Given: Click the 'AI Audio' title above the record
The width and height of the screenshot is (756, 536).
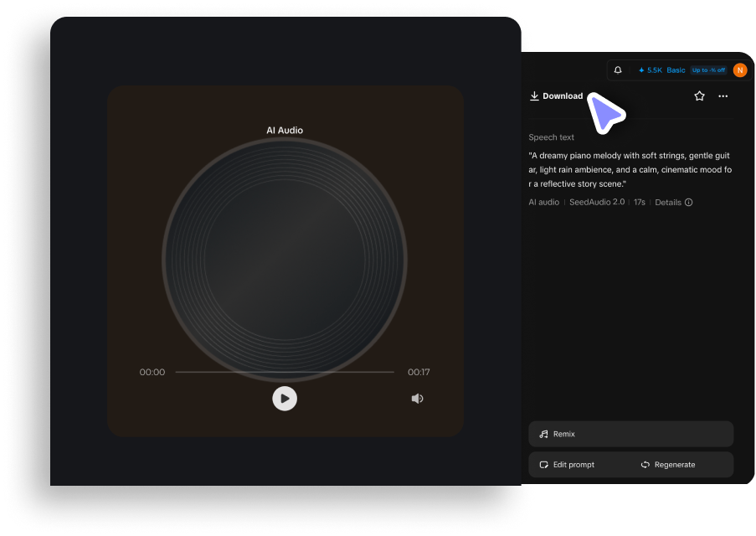Looking at the screenshot, I should pos(285,131).
